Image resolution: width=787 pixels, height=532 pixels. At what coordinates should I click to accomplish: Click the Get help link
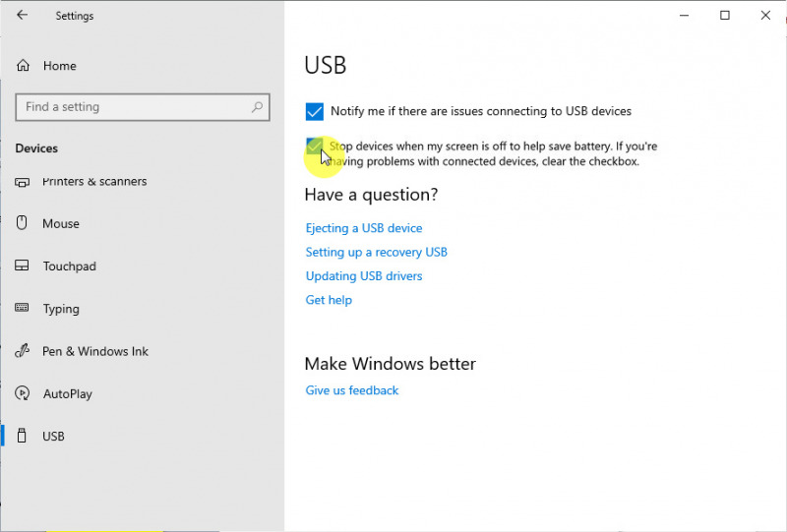(329, 300)
